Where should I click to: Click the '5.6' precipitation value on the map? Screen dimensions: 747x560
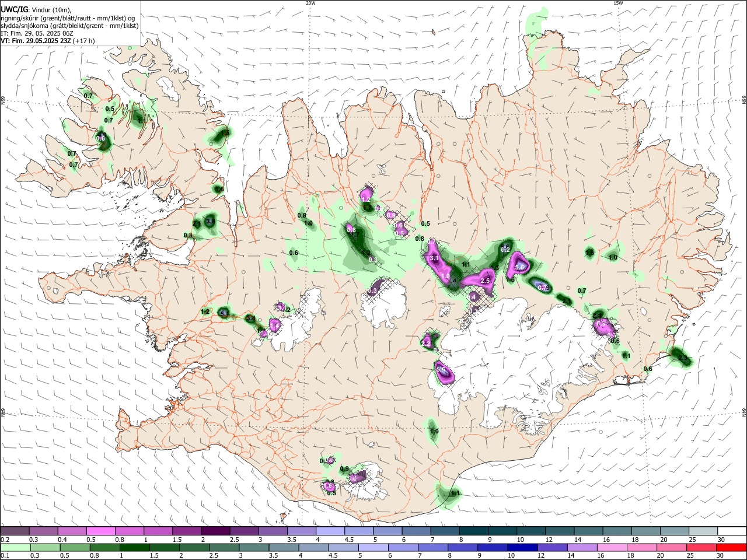tap(520, 267)
